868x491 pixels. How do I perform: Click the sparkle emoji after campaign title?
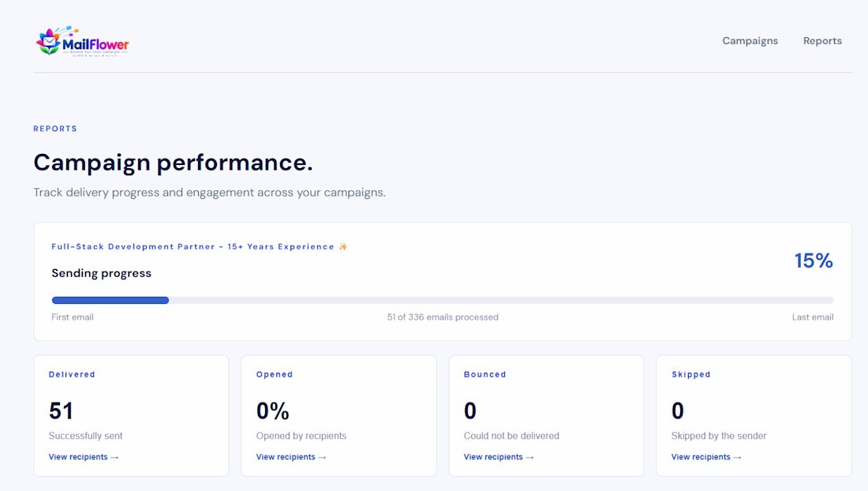343,246
